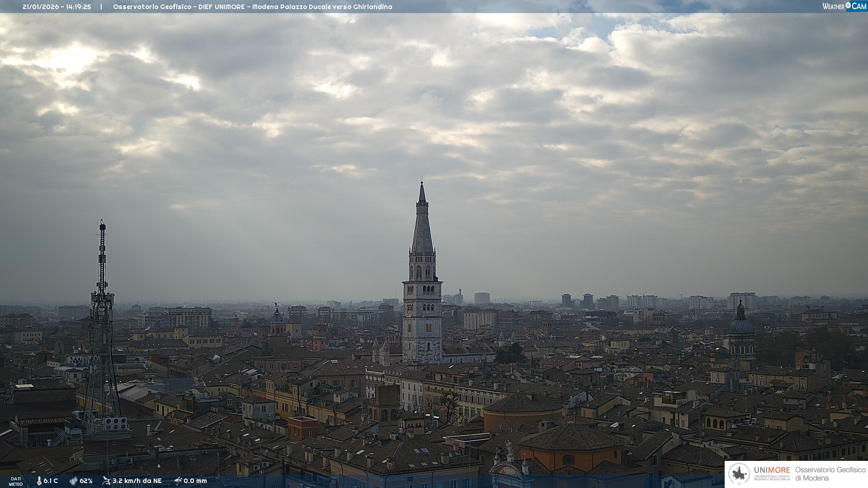This screenshot has height=488, width=868.
Task: Click Osservatorio Geofisico di Modena text
Action: pyautogui.click(x=830, y=474)
